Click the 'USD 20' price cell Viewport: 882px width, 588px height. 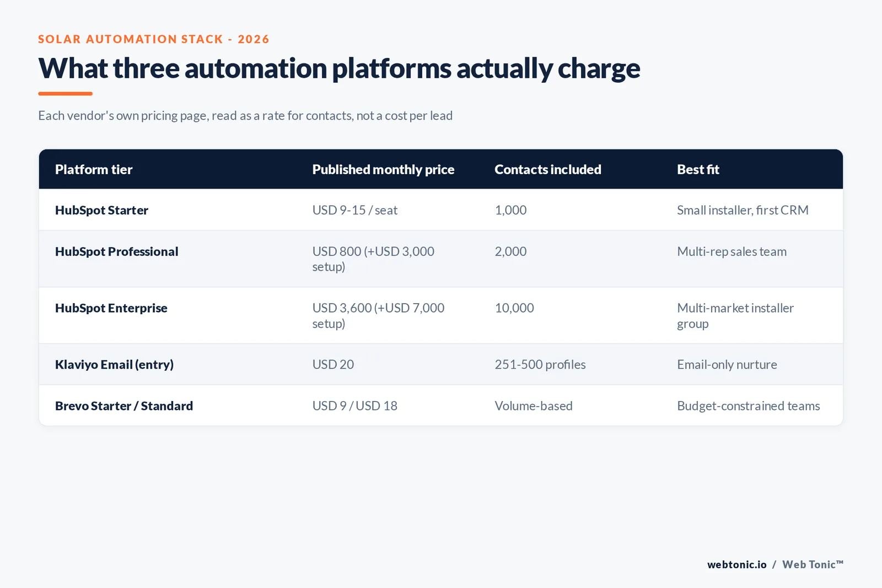click(x=333, y=364)
